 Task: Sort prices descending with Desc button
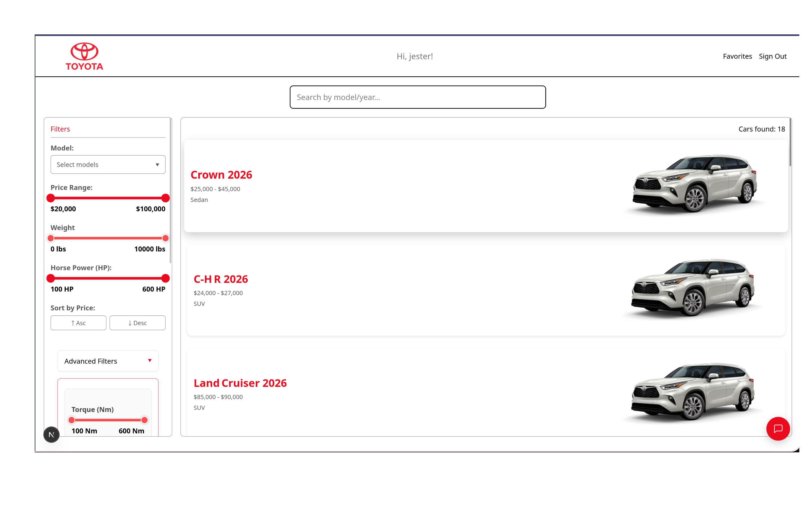pyautogui.click(x=137, y=323)
